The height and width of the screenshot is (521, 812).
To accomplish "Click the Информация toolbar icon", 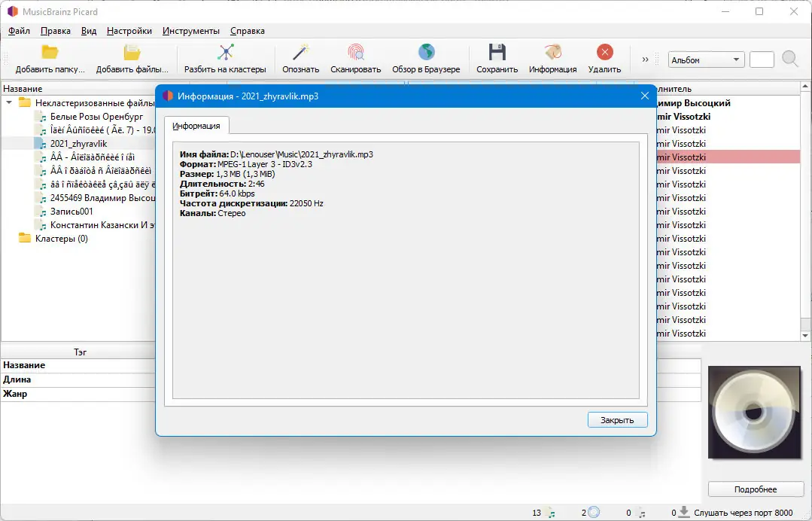I will click(x=552, y=52).
